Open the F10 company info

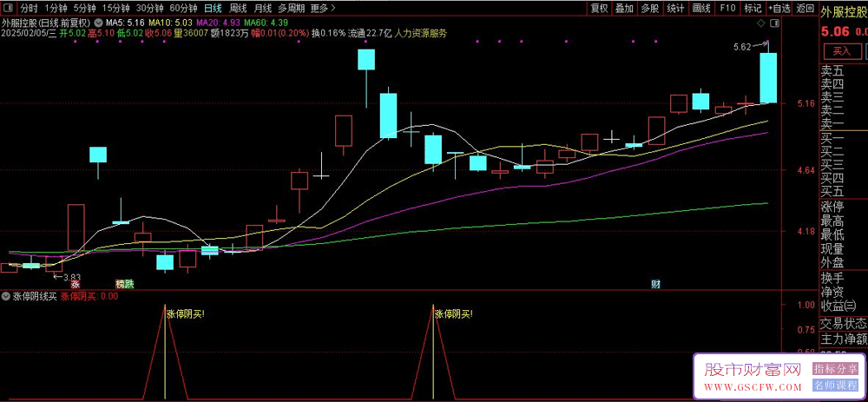[x=728, y=9]
